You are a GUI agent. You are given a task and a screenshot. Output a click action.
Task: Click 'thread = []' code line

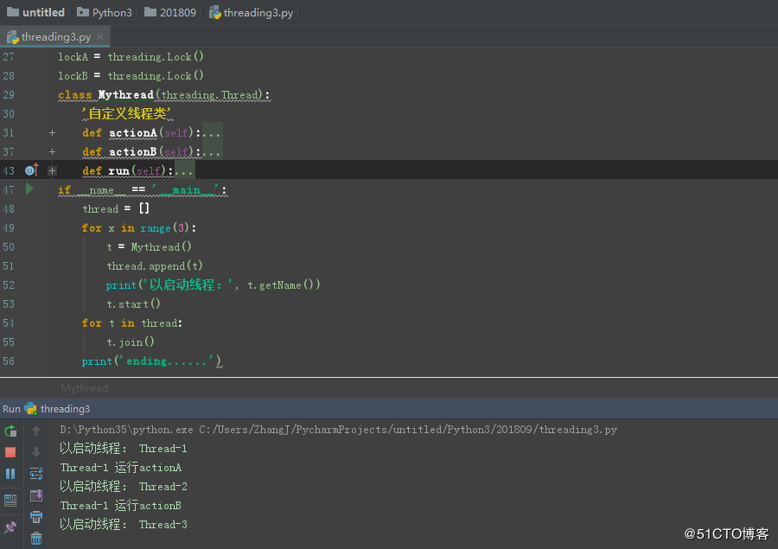[116, 208]
